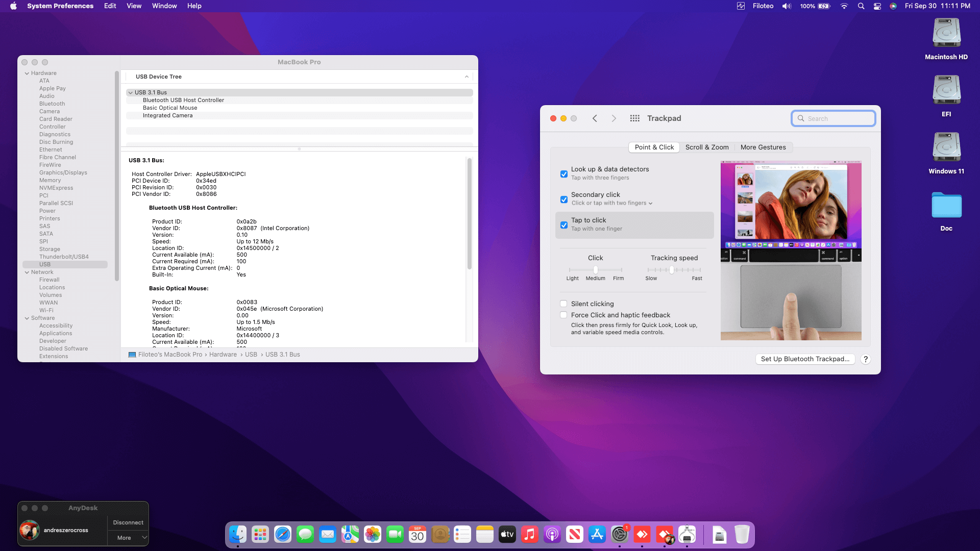Click AnyDesk Dock icon with avatar badge
Image resolution: width=980 pixels, height=551 pixels.
(665, 534)
